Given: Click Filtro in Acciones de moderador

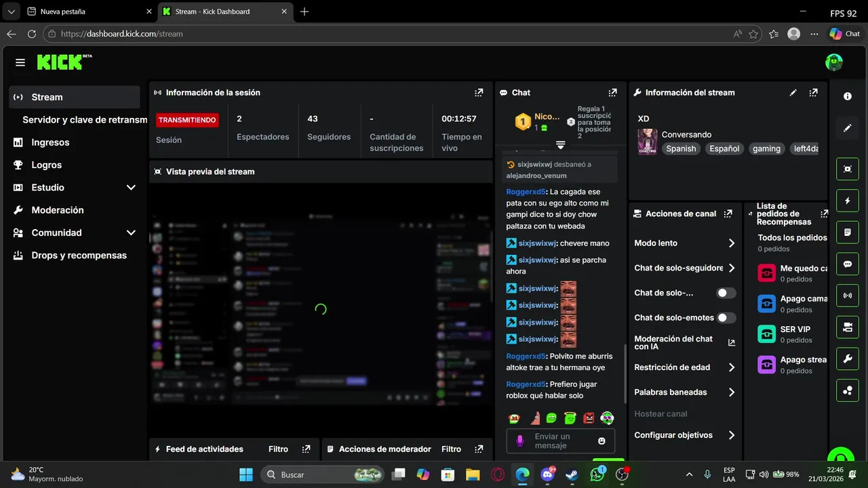Looking at the screenshot, I should click(451, 449).
